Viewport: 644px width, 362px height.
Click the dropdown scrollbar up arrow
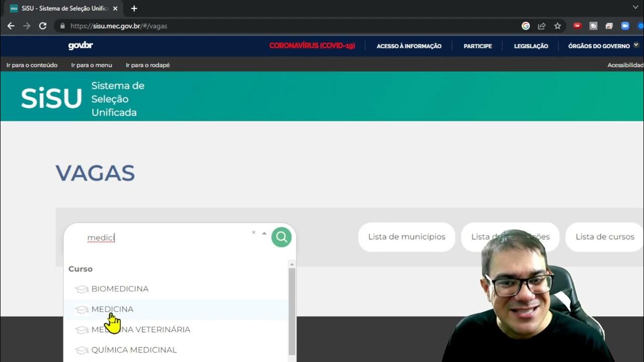pyautogui.click(x=292, y=264)
